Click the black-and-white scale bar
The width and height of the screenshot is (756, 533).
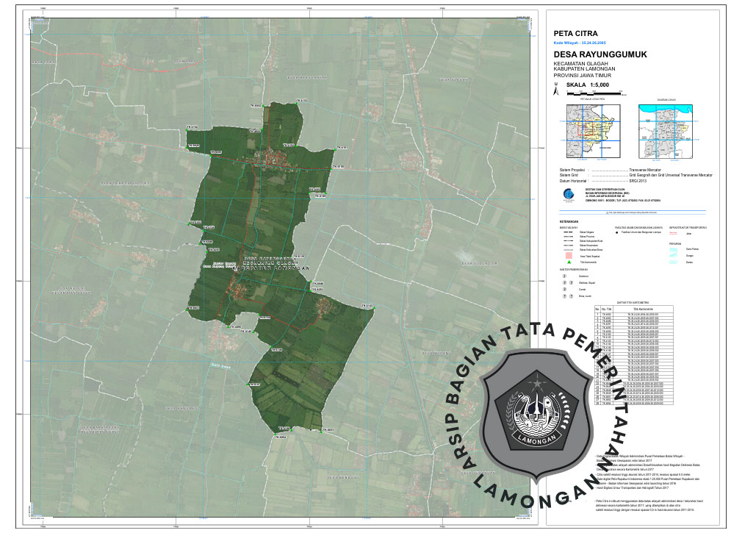point(594,93)
